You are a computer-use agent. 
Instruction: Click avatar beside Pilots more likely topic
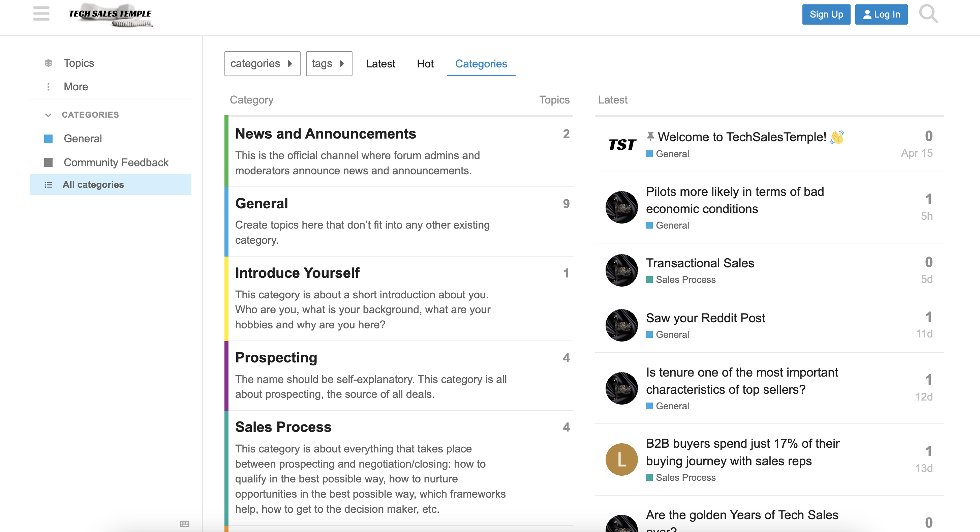[622, 207]
